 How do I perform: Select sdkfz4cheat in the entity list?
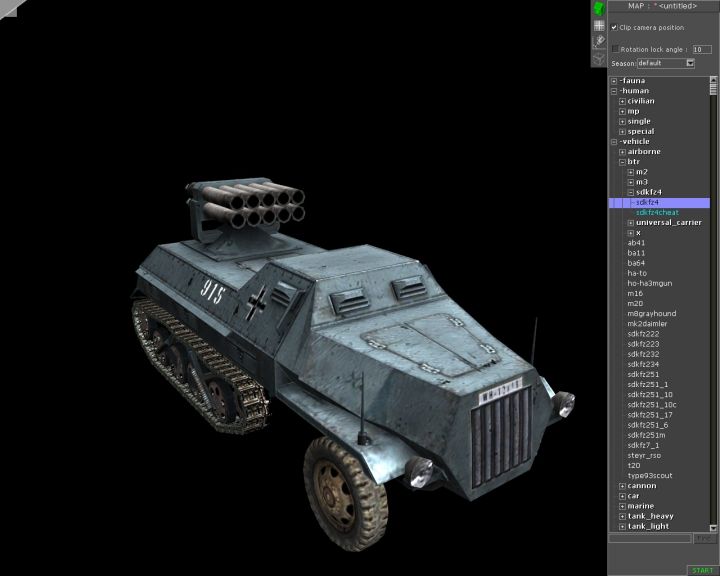(x=656, y=212)
